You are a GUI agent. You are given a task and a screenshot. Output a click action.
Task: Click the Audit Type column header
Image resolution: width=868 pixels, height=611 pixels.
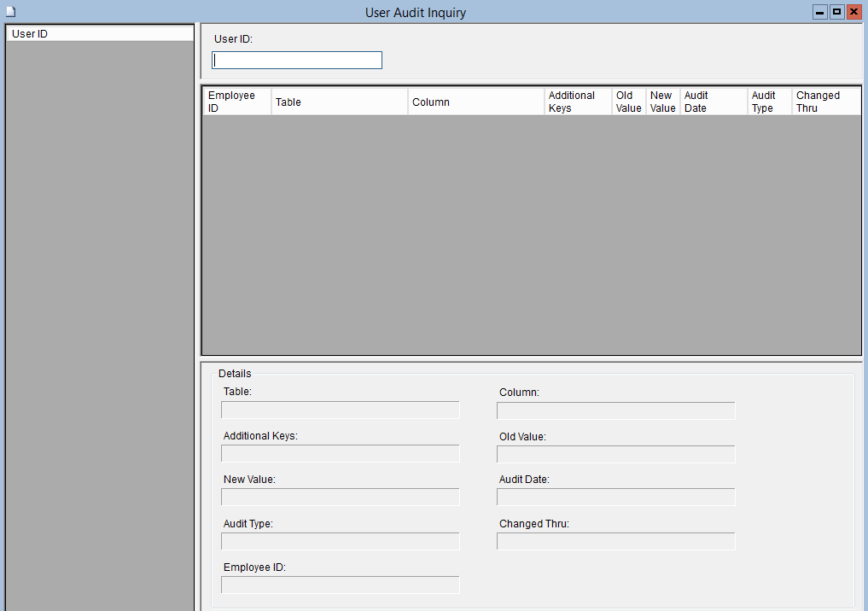[769, 102]
